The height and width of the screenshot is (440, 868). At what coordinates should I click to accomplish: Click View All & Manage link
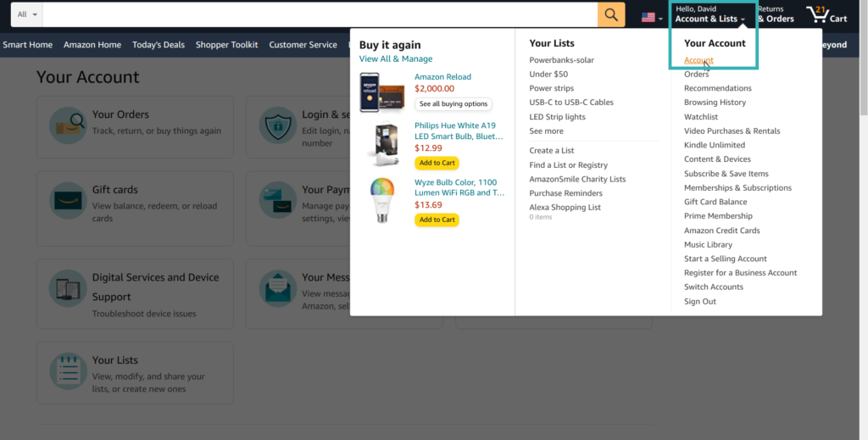tap(396, 58)
